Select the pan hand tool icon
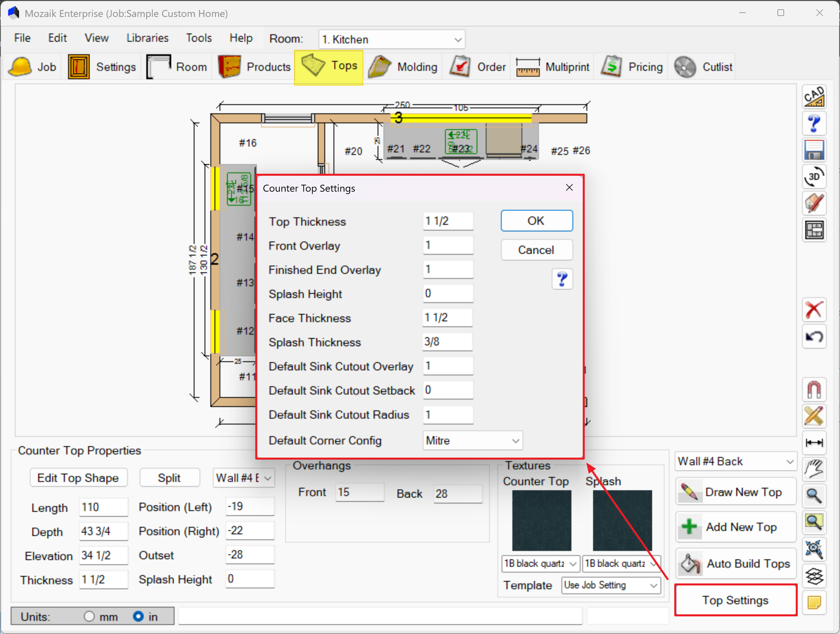 (814, 470)
